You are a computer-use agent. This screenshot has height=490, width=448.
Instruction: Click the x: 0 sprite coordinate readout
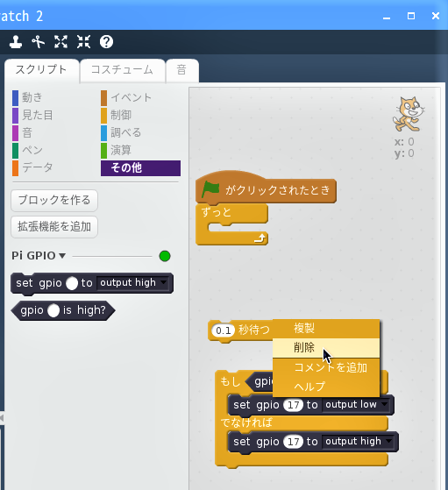pos(404,142)
